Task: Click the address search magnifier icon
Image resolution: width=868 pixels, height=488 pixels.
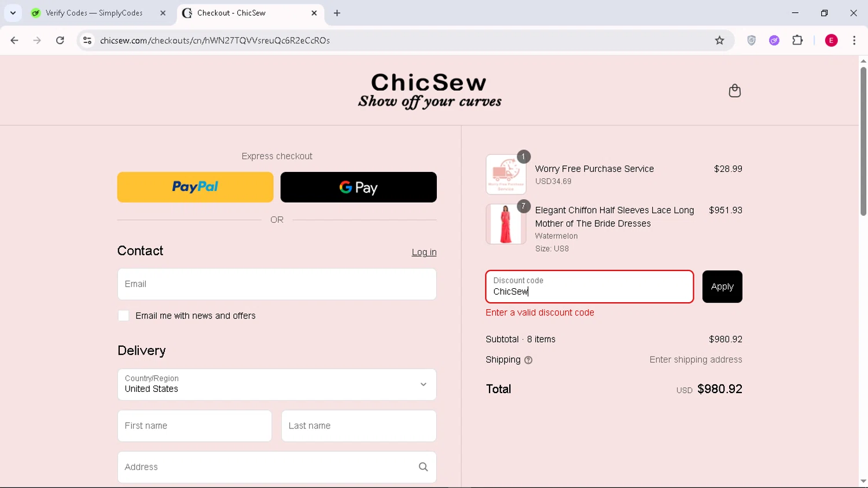Action: 423,467
